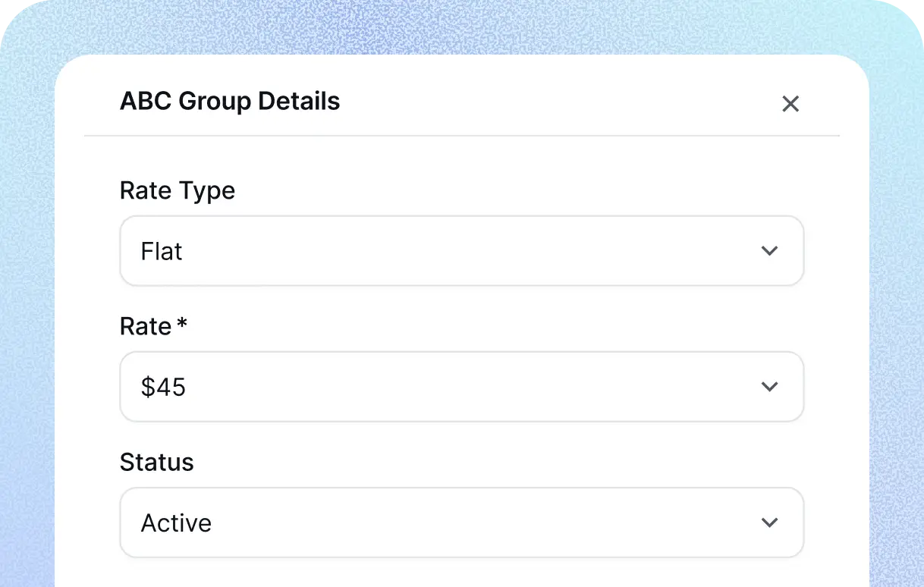This screenshot has width=924, height=587.
Task: Open the Status dropdown
Action: click(x=461, y=523)
